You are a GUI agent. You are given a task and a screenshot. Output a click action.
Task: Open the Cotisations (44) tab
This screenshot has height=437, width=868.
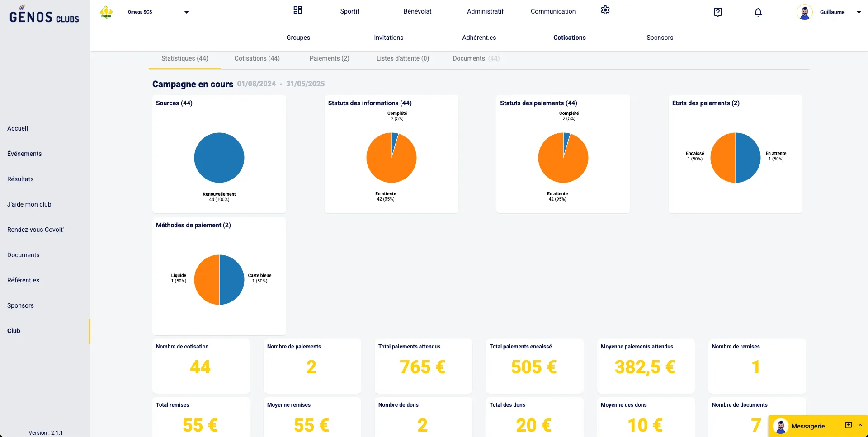click(x=257, y=58)
